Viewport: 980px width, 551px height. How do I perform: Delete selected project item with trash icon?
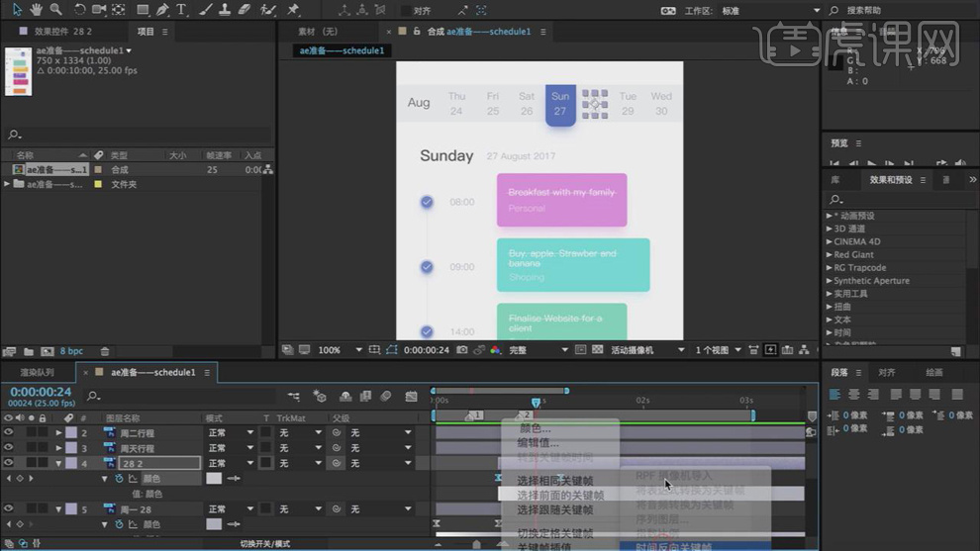tap(105, 351)
